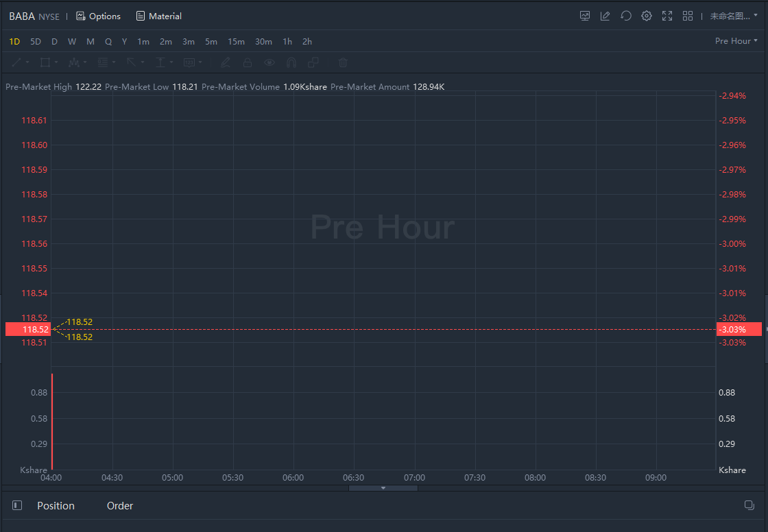Choose the 2m interval
The image size is (768, 532).
pos(165,42)
